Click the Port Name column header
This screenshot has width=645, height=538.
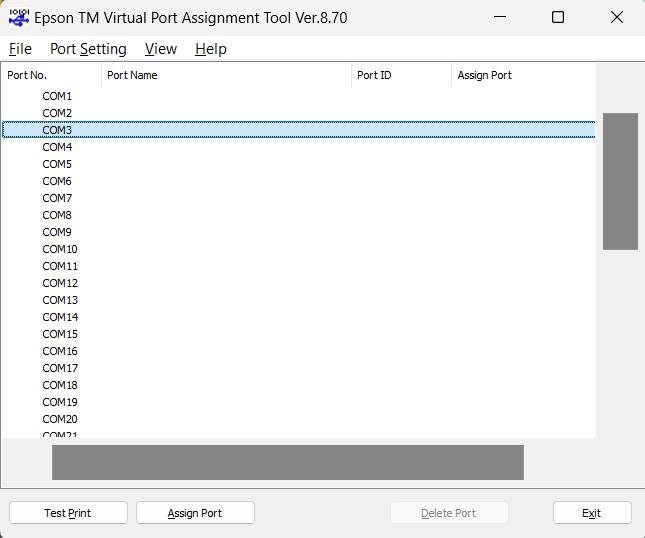click(226, 75)
